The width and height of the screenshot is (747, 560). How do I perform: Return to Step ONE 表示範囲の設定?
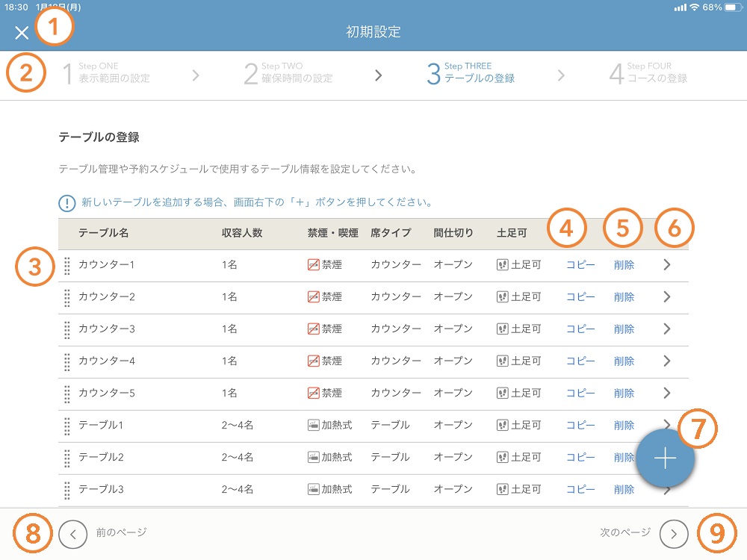tap(108, 75)
